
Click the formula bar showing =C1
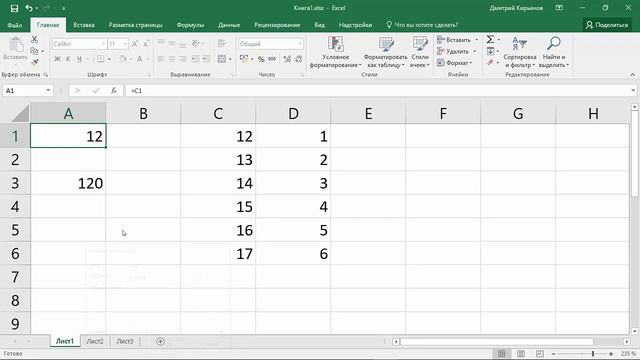[378, 91]
